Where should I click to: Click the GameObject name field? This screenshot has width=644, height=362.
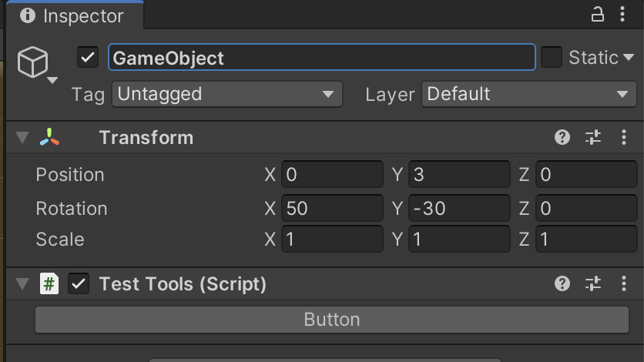322,57
